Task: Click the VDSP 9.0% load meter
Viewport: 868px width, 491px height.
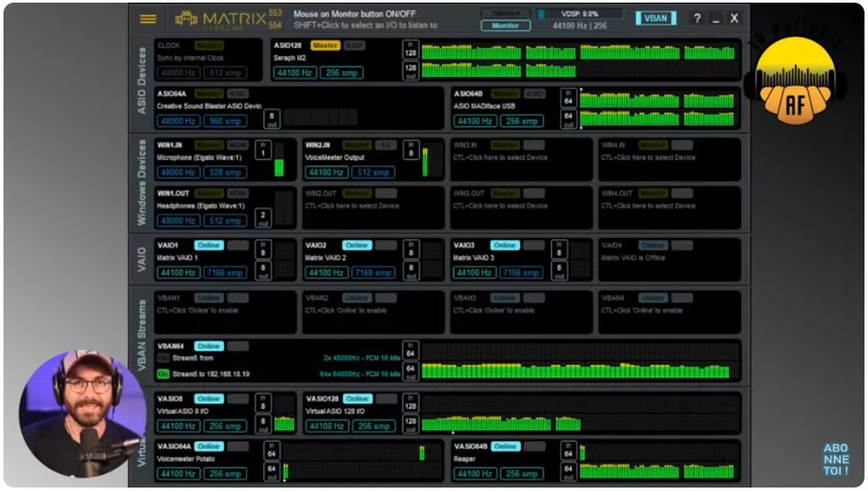Action: tap(580, 13)
